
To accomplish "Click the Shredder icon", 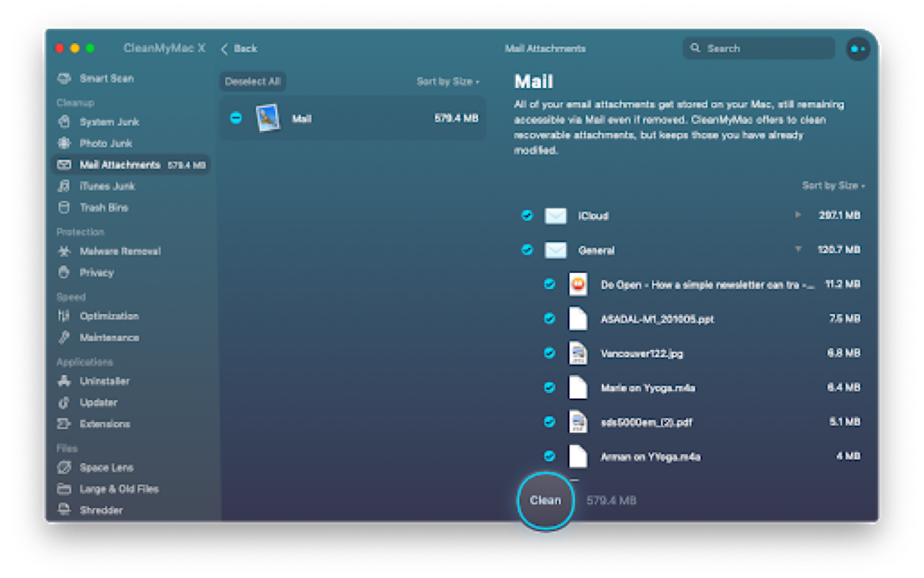I will (65, 510).
